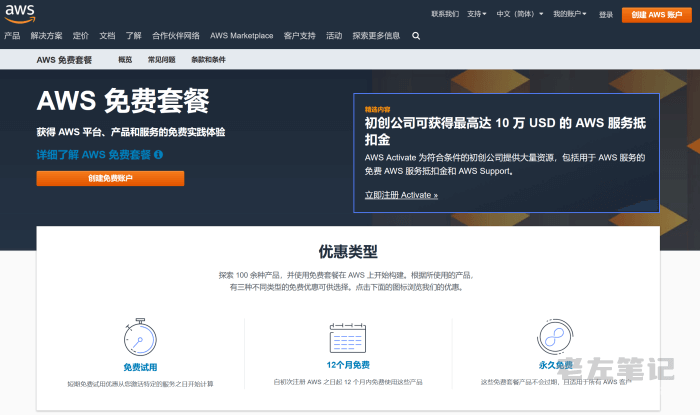700x415 pixels.
Task: Open the 产品 menu
Action: [12, 36]
